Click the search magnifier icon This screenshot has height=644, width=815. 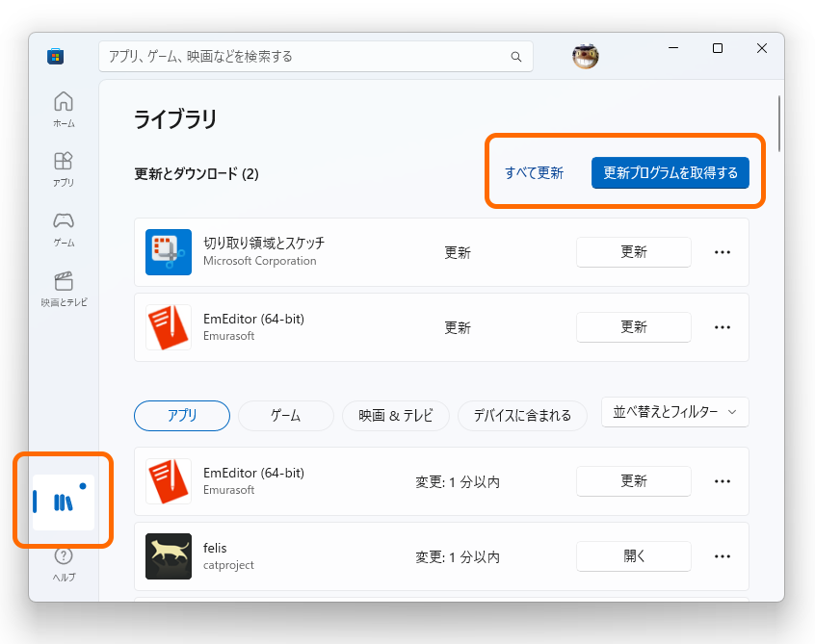516,57
